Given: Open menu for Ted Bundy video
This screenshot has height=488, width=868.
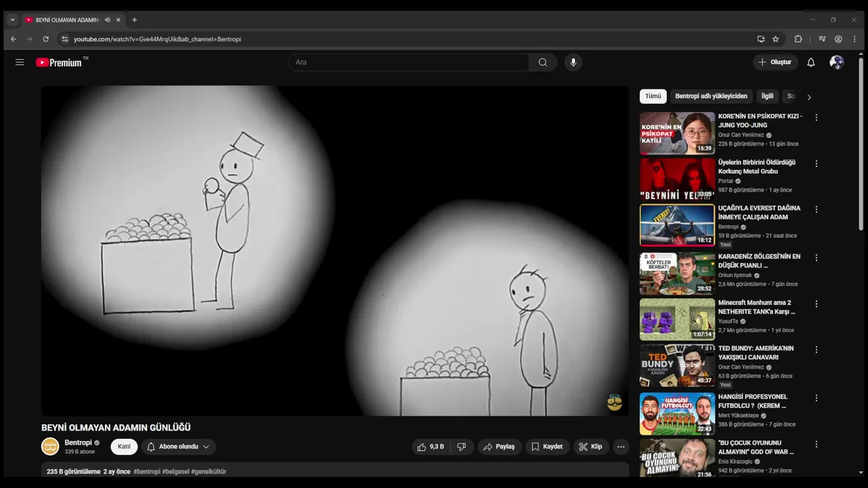Looking at the screenshot, I should tap(816, 350).
